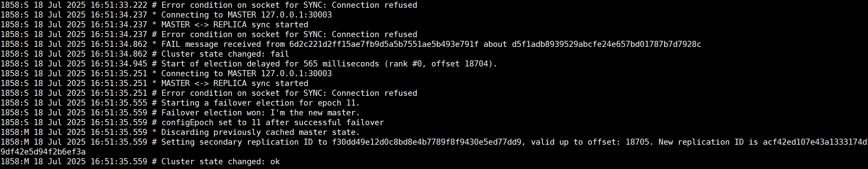The width and height of the screenshot is (868, 169).
Task: Click the secondary replication ID f30dd49e12d0c8bd8e4b7789f8f9430e5ed77dd9
Action: click(x=427, y=142)
